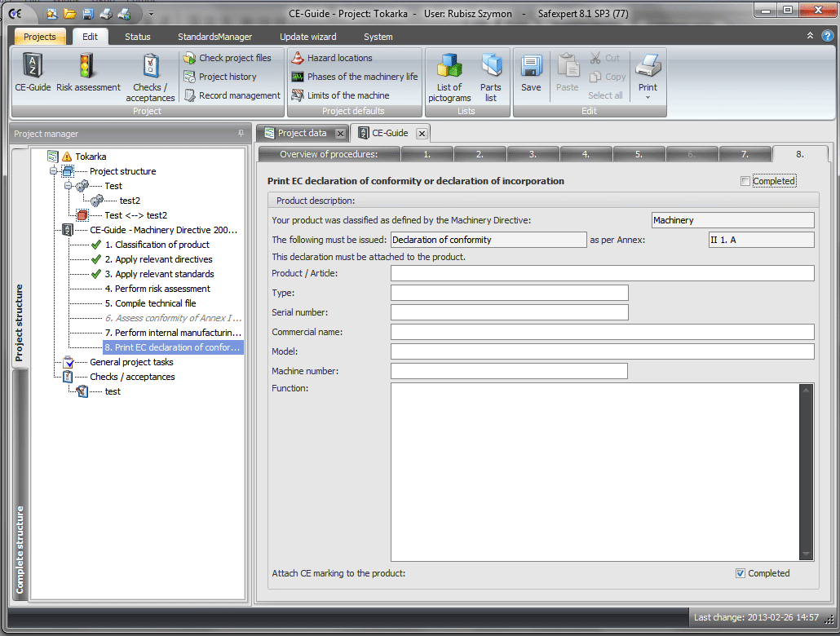Toggle Completed checkbox for CE marking

click(x=741, y=573)
